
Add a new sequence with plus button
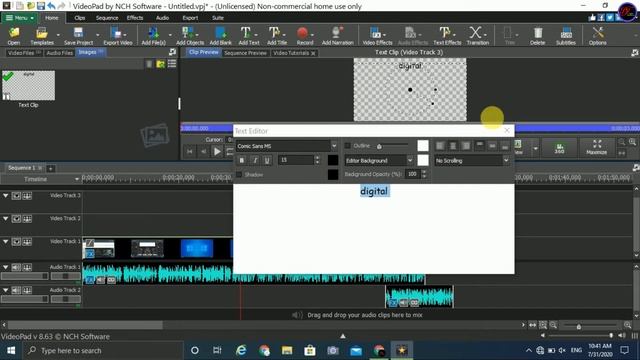click(x=51, y=168)
